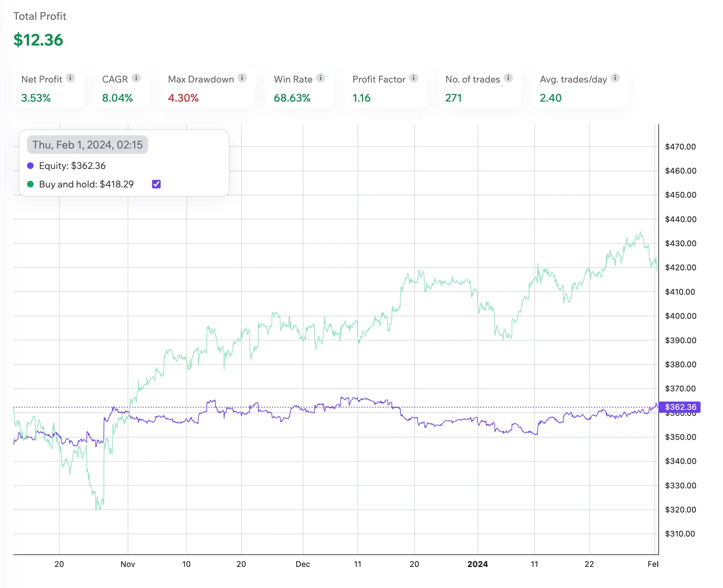Click the CAGR value 8.04%
Viewport: 723px width, 588px height.
tap(117, 98)
